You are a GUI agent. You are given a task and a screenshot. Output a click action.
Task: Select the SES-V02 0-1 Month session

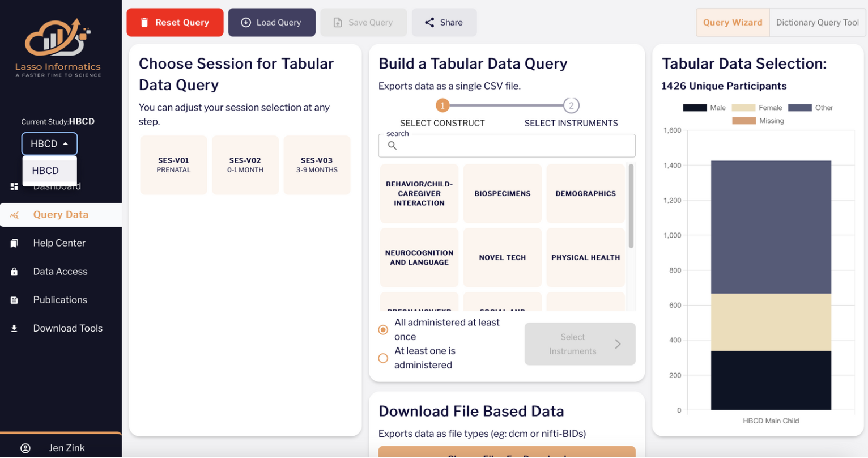[245, 165]
